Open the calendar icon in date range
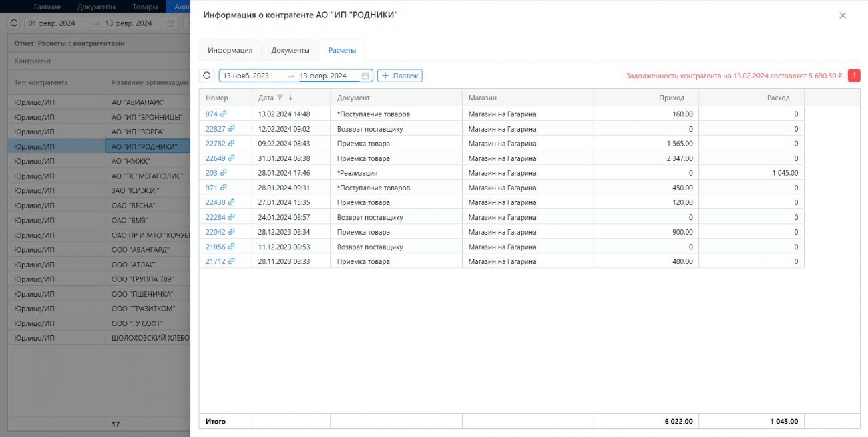 point(365,76)
